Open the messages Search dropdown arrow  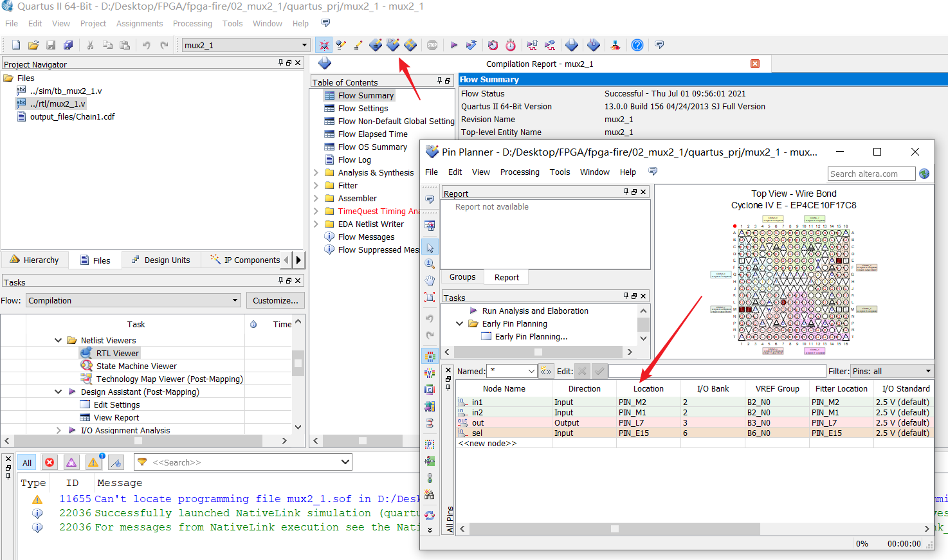pyautogui.click(x=345, y=462)
